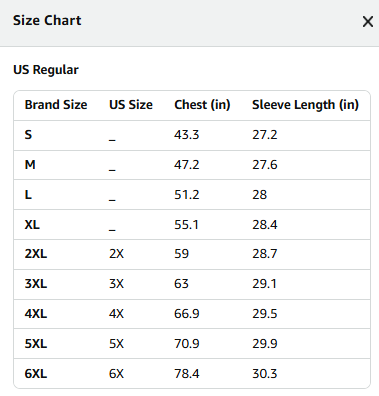Select the 66.9 chest measurement
Image resolution: width=379 pixels, height=396 pixels.
click(187, 314)
